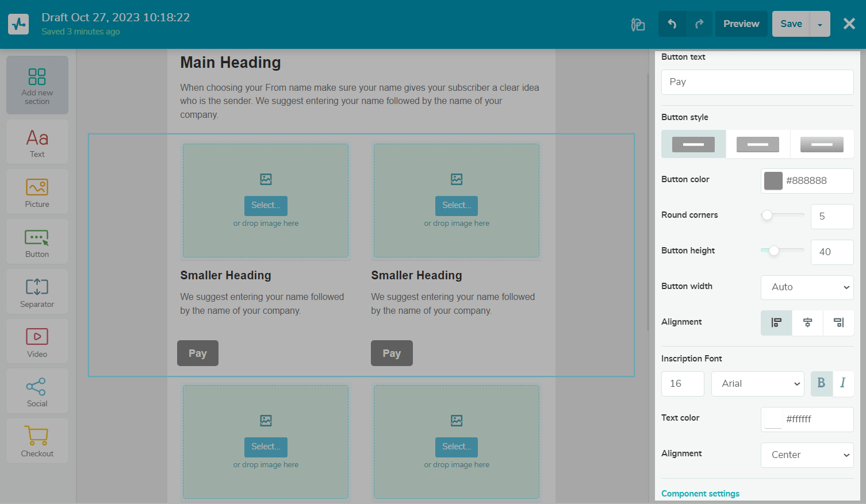Choose the second button style option
The height and width of the screenshot is (504, 866).
[757, 144]
